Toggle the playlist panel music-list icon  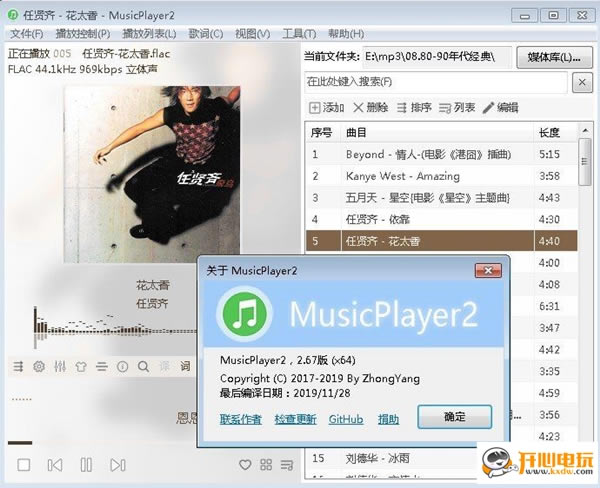[x=287, y=465]
